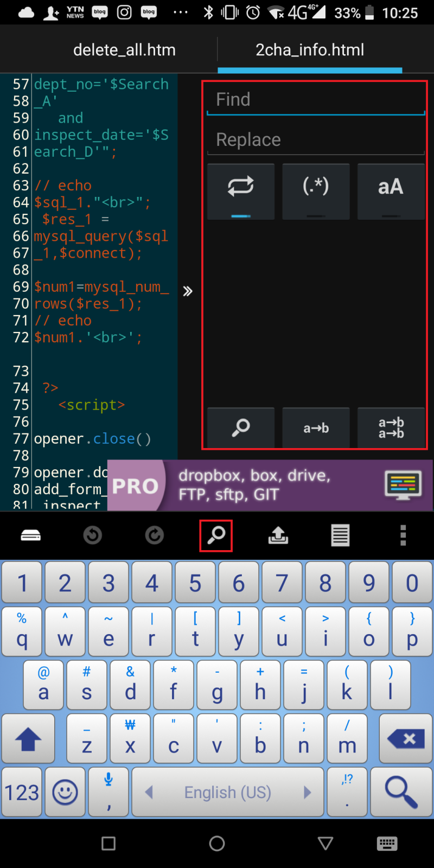Tap the mysql_query($sql code on line 66
Image resolution: width=434 pixels, height=868 pixels.
coord(101,237)
